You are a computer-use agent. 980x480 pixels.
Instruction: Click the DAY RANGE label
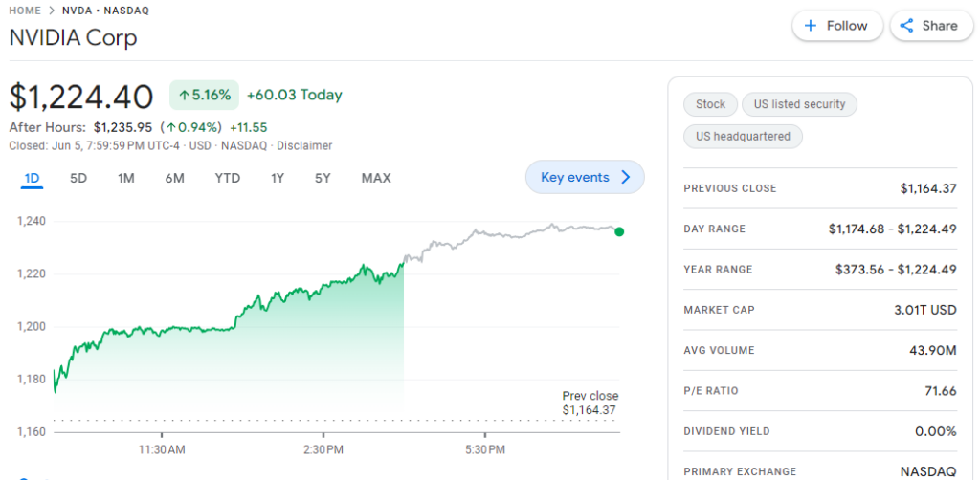click(714, 229)
